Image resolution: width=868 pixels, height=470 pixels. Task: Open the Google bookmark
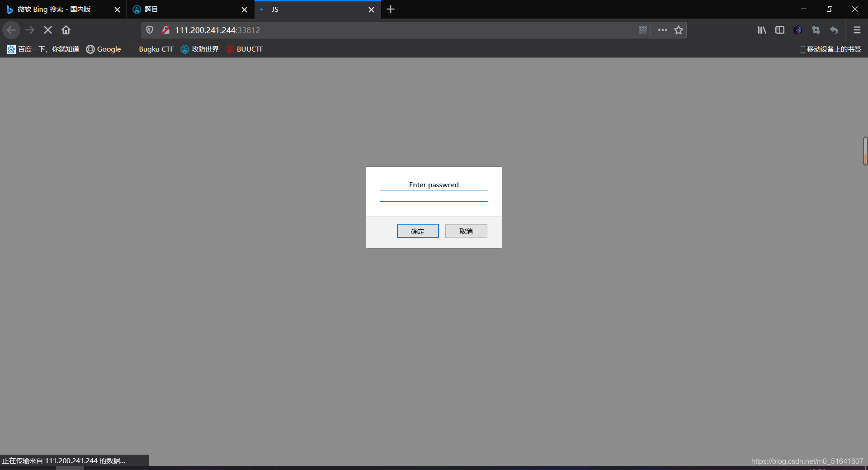point(104,49)
